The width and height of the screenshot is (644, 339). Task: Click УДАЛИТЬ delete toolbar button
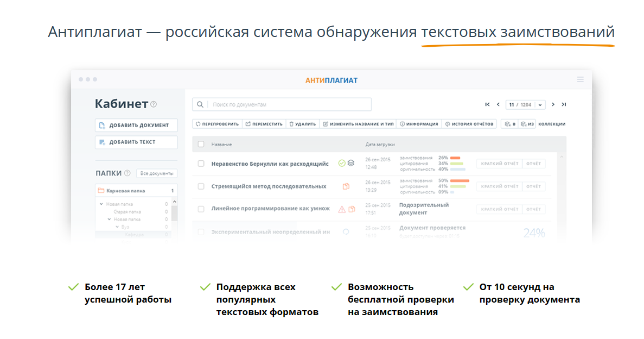coord(303,124)
